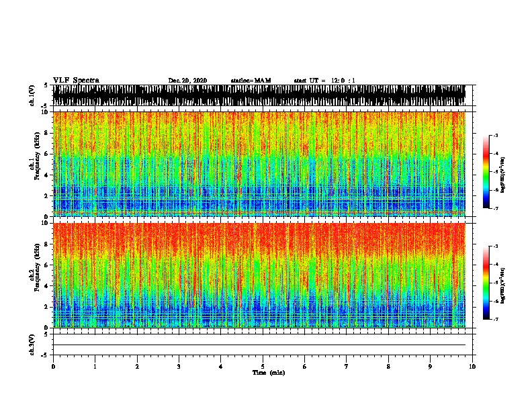Click the ch.1 colorbar log(PSD) unit label
The height and width of the screenshot is (411, 532).
click(503, 175)
